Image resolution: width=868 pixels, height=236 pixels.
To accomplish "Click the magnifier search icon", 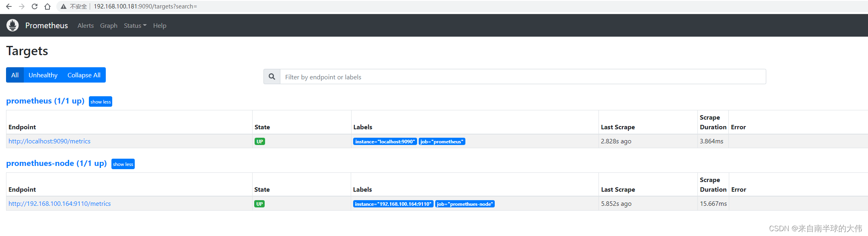I will pos(272,77).
